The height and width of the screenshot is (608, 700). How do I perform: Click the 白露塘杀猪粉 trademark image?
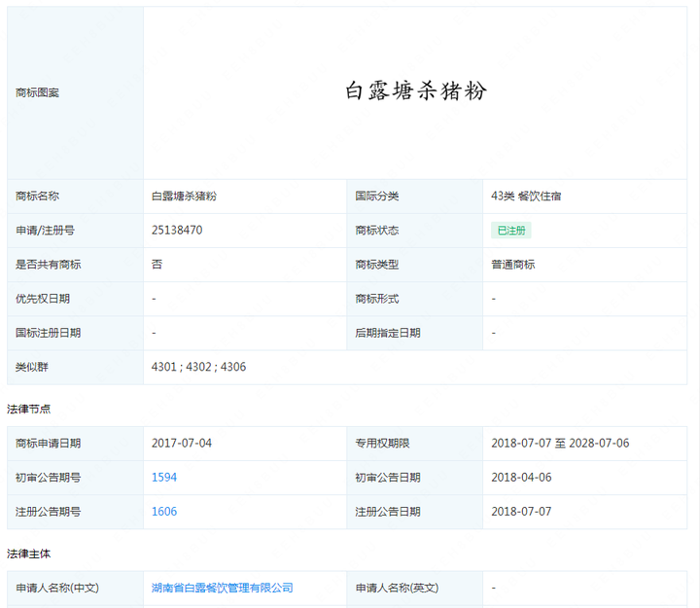tap(416, 91)
